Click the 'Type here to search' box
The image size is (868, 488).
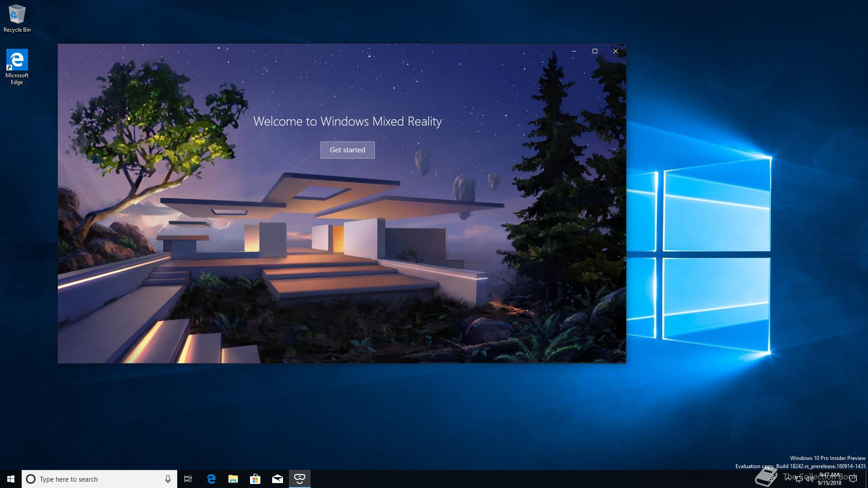pyautogui.click(x=99, y=479)
